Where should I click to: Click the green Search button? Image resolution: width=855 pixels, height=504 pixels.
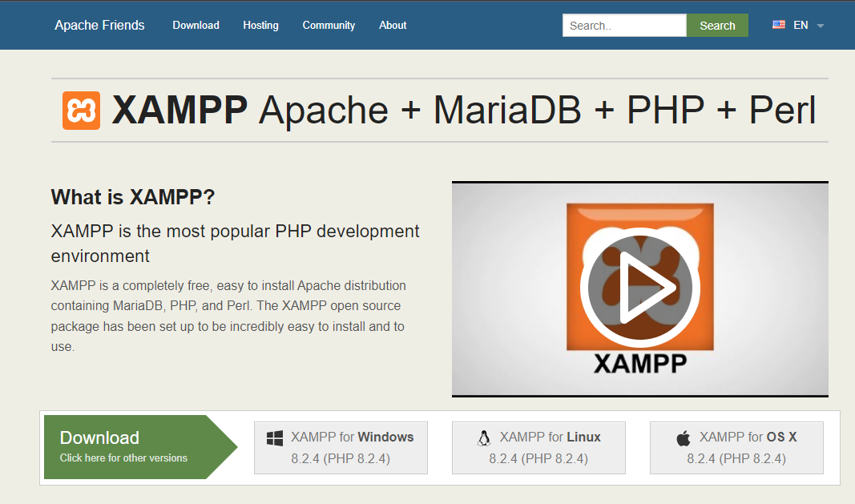click(717, 25)
